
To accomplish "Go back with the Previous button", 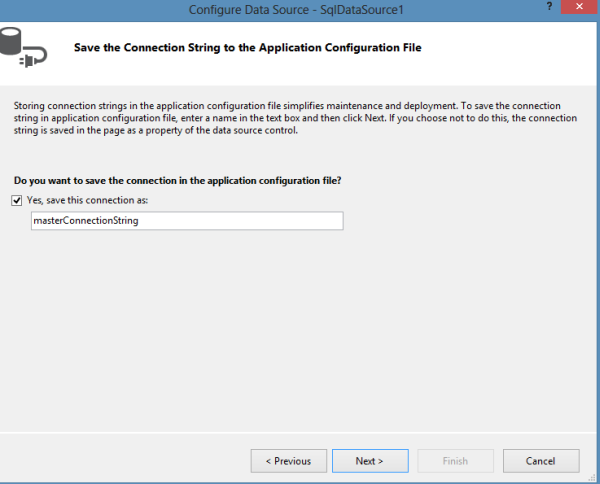I will [288, 461].
